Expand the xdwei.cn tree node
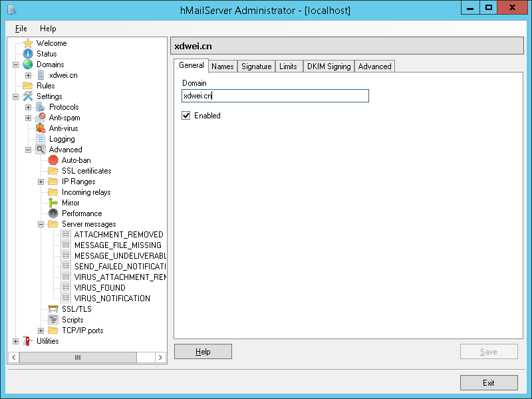This screenshot has width=532, height=399. coord(28,75)
